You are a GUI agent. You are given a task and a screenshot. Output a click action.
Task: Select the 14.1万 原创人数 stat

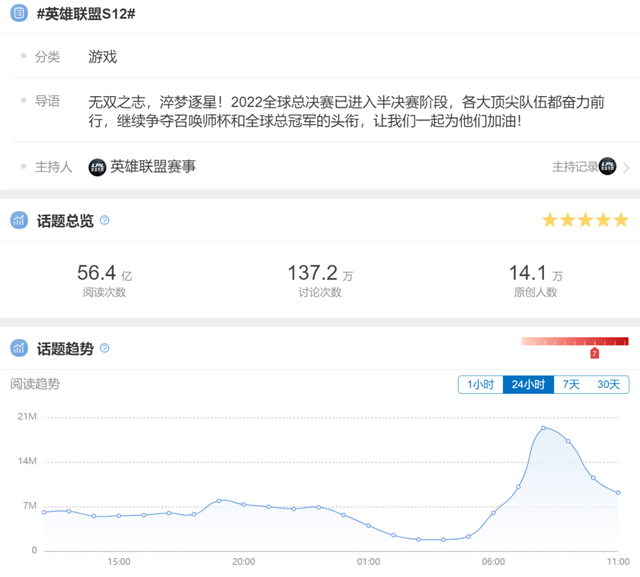[536, 280]
